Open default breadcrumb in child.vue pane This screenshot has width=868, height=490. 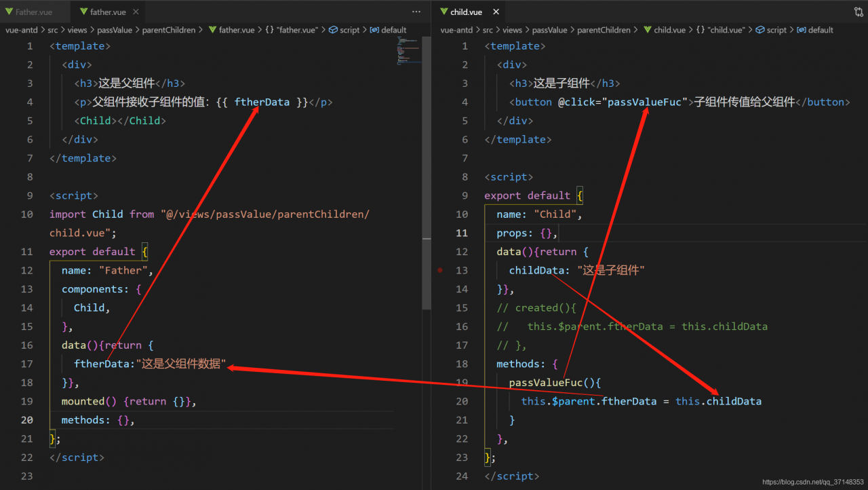point(815,30)
